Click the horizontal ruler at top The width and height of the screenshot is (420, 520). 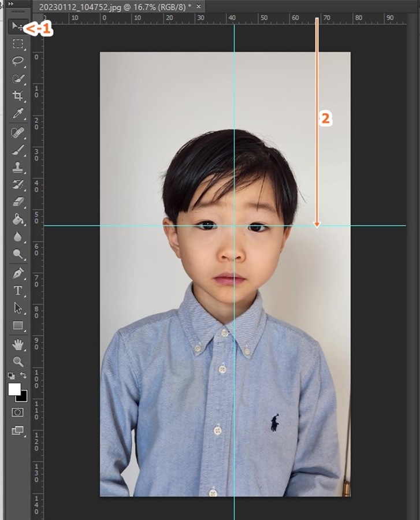click(x=225, y=18)
